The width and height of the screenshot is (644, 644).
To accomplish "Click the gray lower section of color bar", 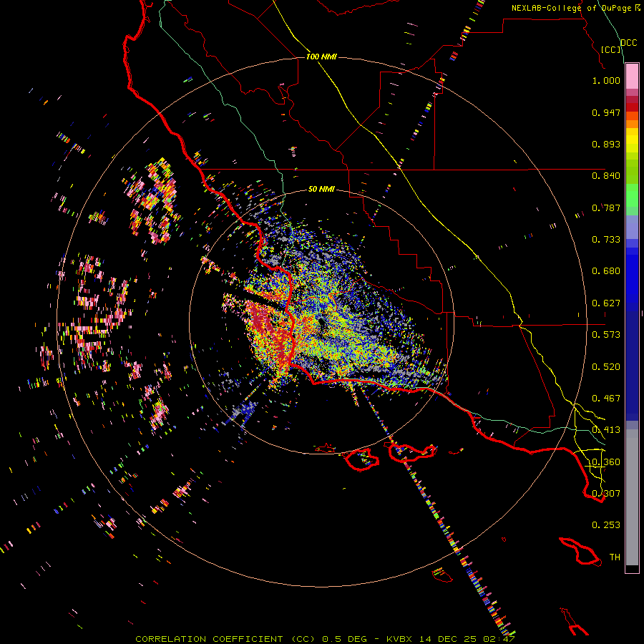I will [632, 497].
